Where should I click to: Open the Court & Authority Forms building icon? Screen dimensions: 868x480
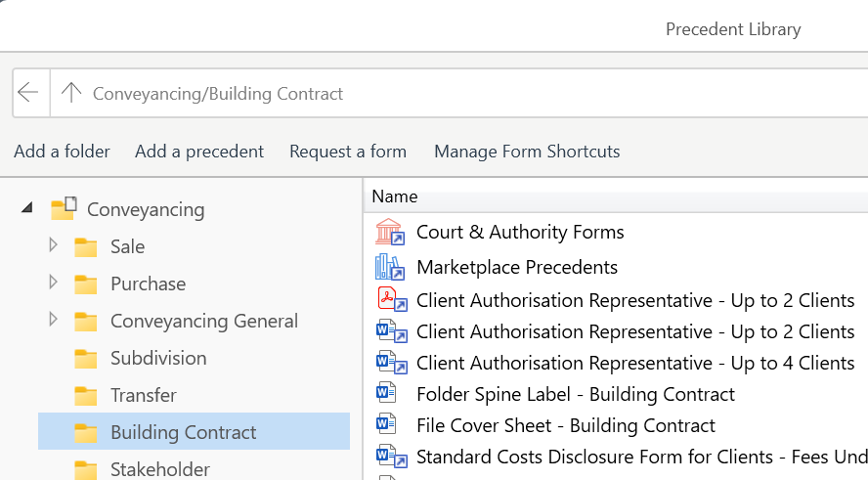(390, 232)
